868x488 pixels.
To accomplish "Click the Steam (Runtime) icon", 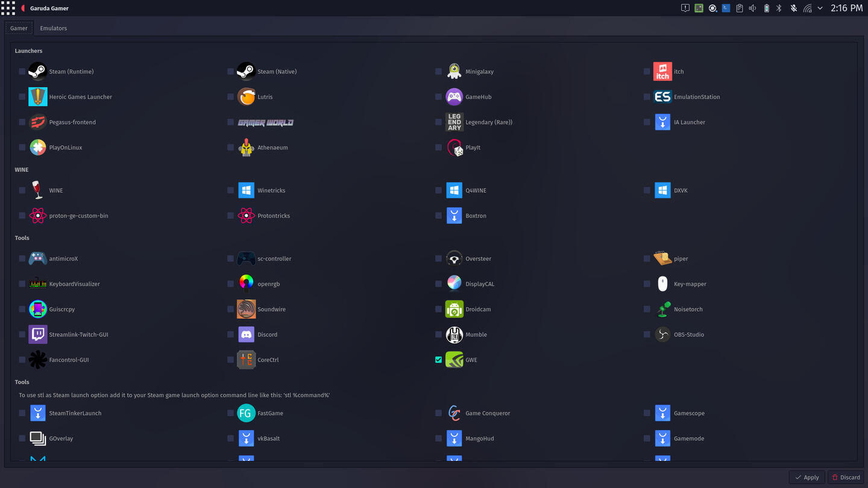I will 38,71.
